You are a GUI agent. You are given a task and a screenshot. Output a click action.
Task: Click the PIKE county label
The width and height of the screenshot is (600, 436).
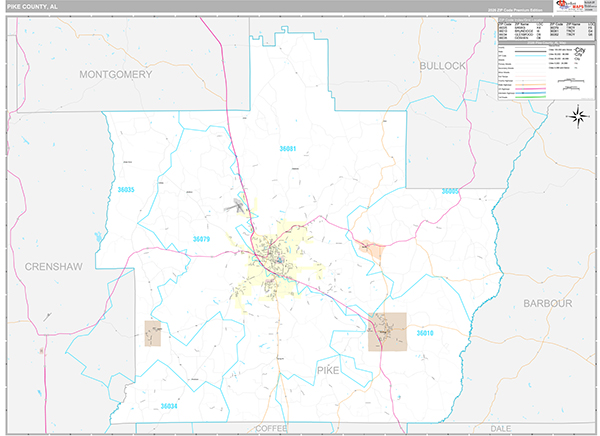click(x=328, y=370)
